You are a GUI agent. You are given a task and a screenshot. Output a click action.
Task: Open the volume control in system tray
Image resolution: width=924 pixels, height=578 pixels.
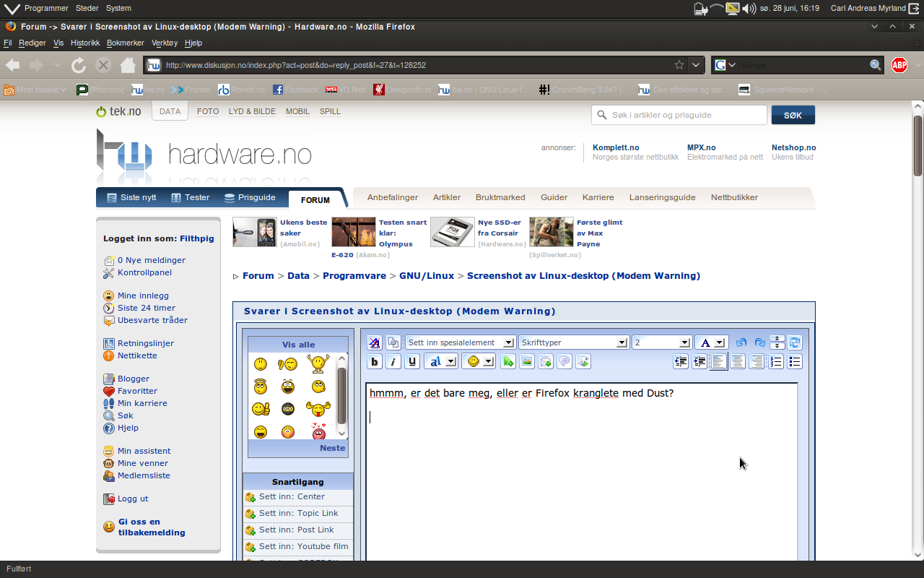(749, 9)
